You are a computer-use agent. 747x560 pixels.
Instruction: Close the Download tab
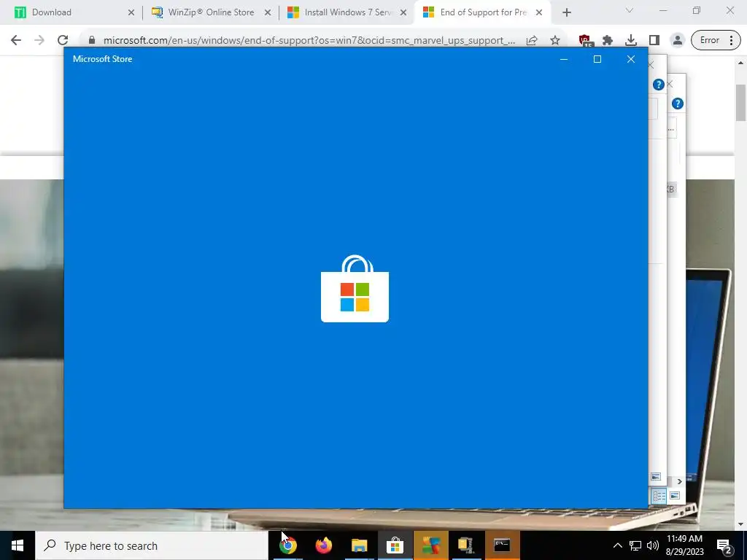[x=131, y=12]
